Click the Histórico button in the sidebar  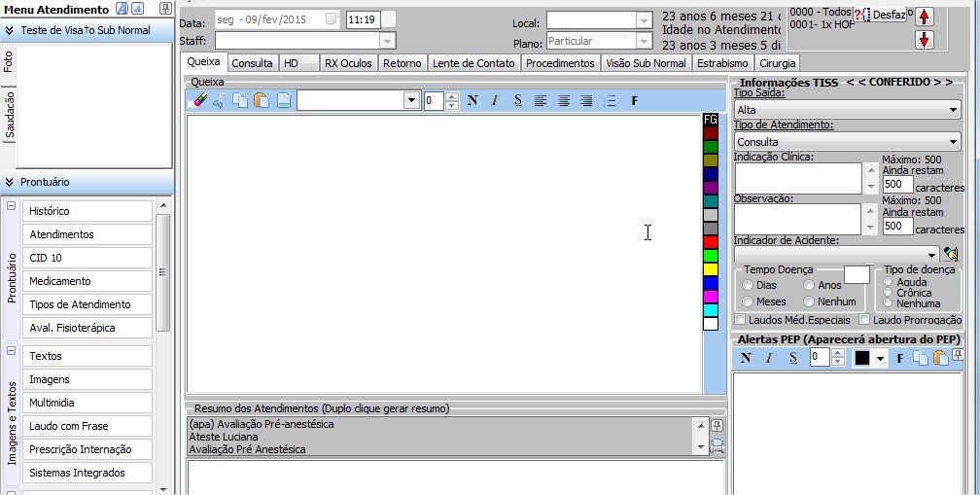87,211
